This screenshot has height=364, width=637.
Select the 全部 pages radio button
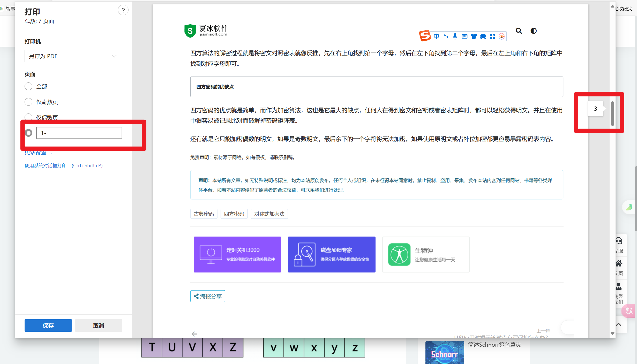(x=28, y=86)
